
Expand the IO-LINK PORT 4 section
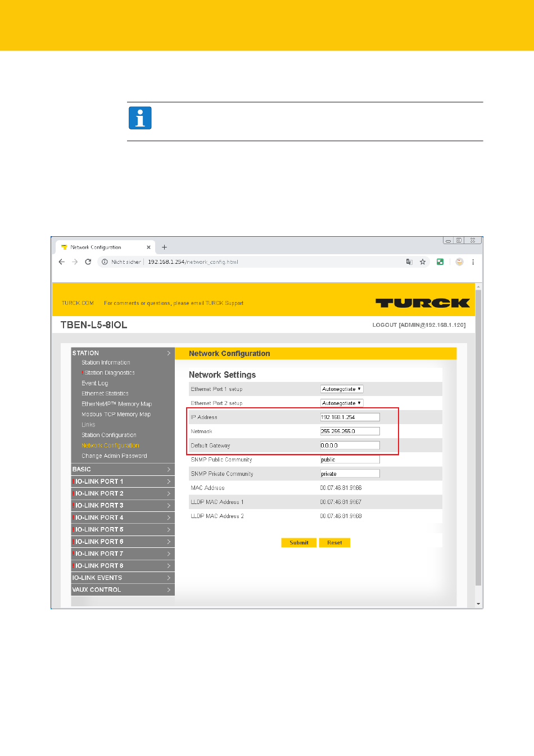click(x=123, y=517)
